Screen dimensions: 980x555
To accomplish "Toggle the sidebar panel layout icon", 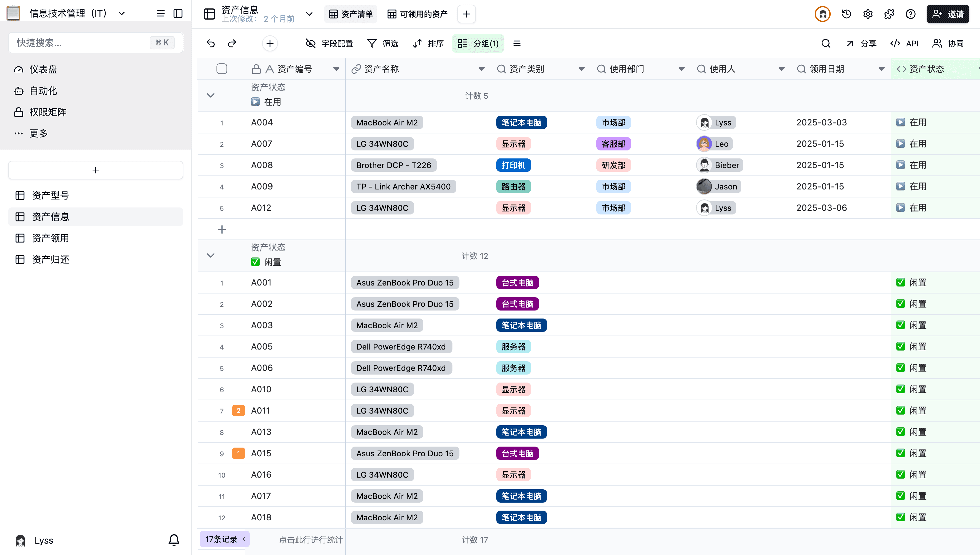I will tap(178, 13).
